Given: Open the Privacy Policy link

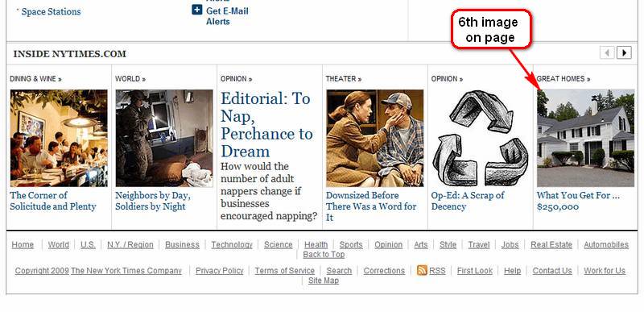Looking at the screenshot, I should pyautogui.click(x=219, y=271).
